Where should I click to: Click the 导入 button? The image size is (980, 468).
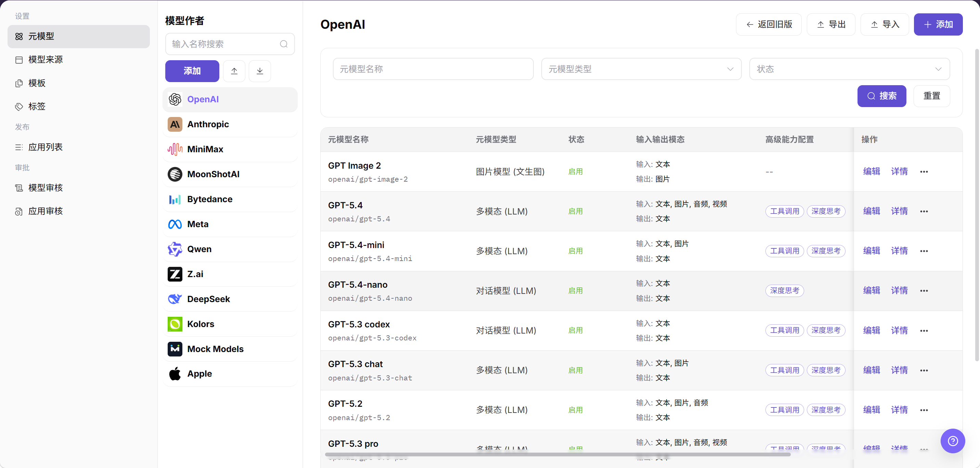click(885, 24)
